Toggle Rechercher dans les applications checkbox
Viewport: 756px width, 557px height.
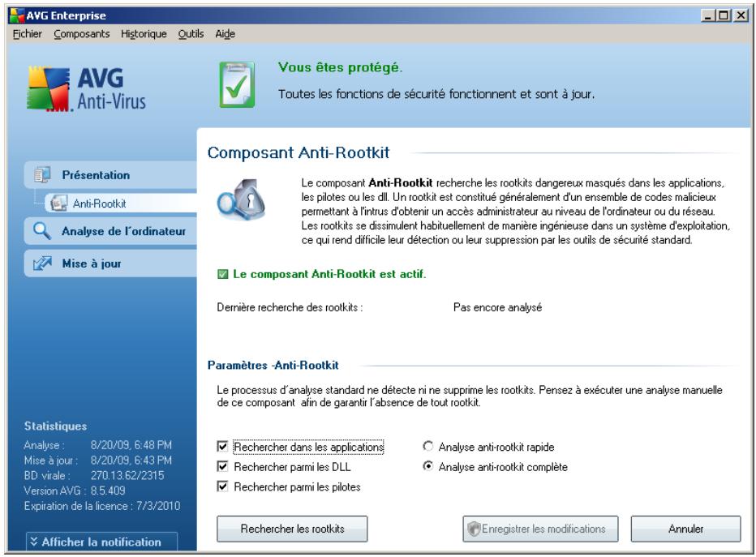pos(222,447)
